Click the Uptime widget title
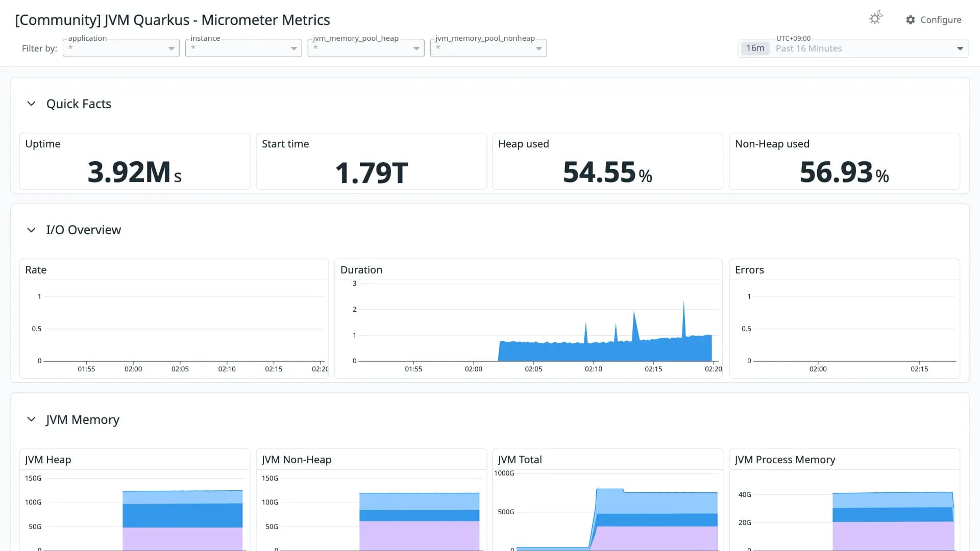 tap(43, 144)
